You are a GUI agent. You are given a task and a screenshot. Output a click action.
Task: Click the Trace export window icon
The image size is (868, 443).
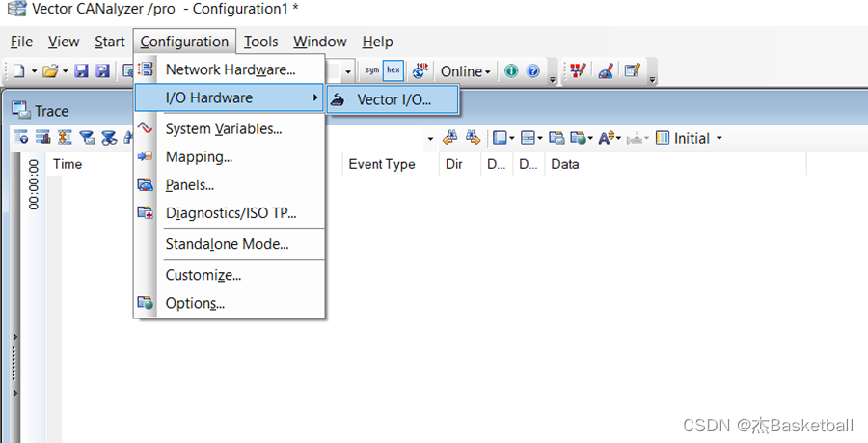click(x=556, y=138)
